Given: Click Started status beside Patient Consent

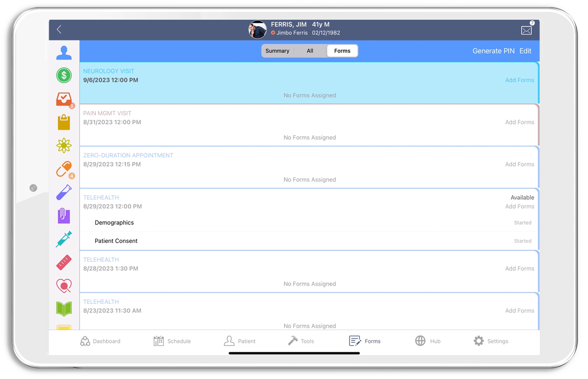Looking at the screenshot, I should coord(522,241).
